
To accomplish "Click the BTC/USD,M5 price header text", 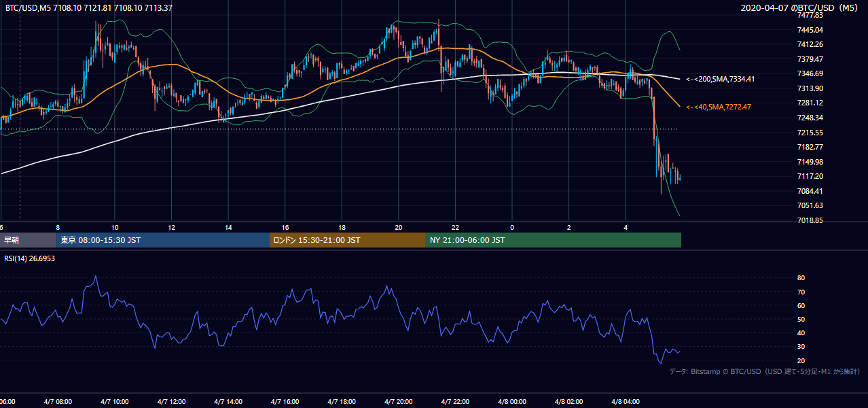I will tap(89, 8).
